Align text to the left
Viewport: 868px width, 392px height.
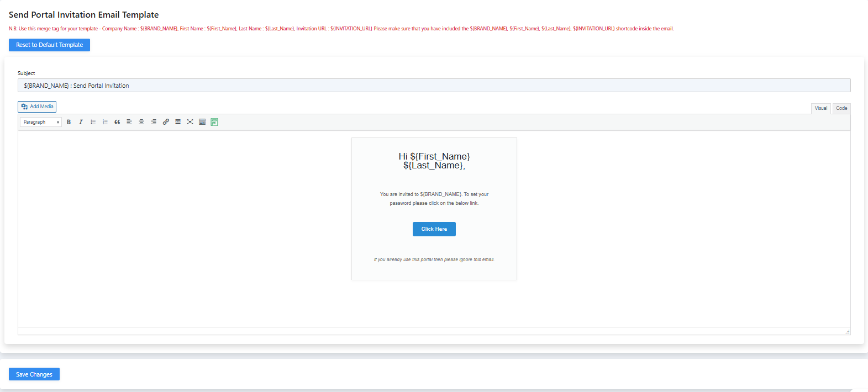click(x=129, y=122)
